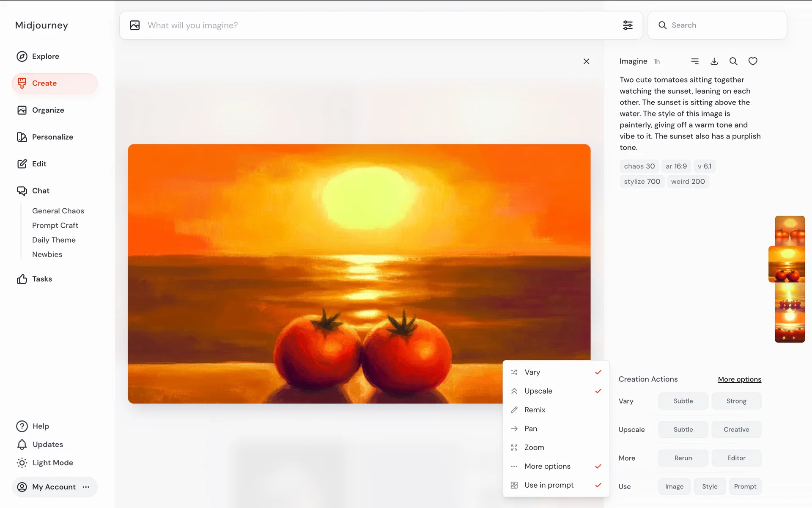Select Zoom in the popup menu

(534, 447)
